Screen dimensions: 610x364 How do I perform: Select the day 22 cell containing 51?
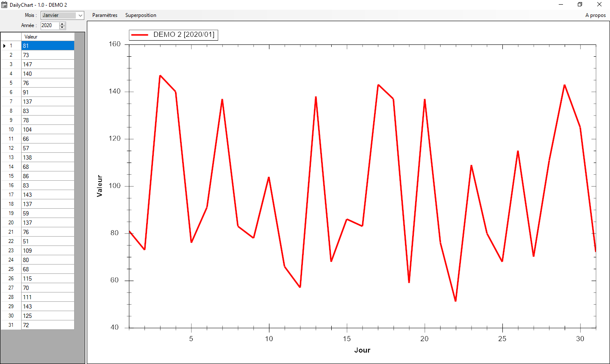click(x=47, y=241)
